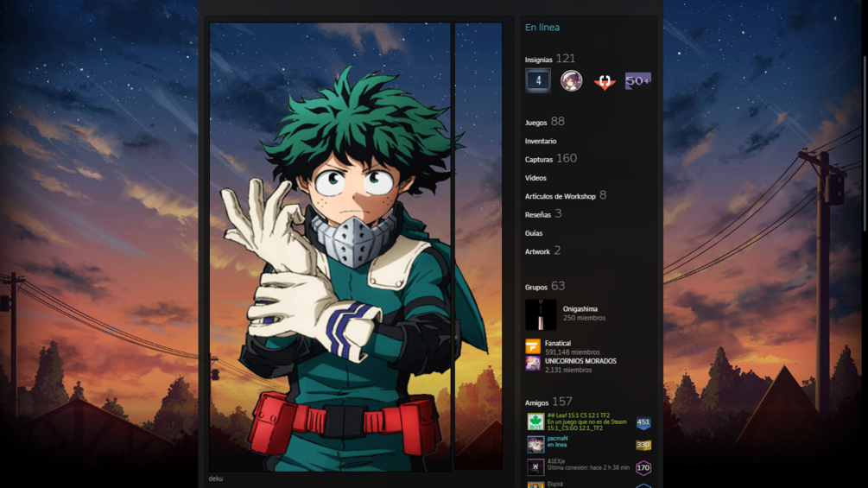Open the Amigos 157 friends list
Image resolution: width=868 pixels, height=488 pixels.
coord(548,402)
